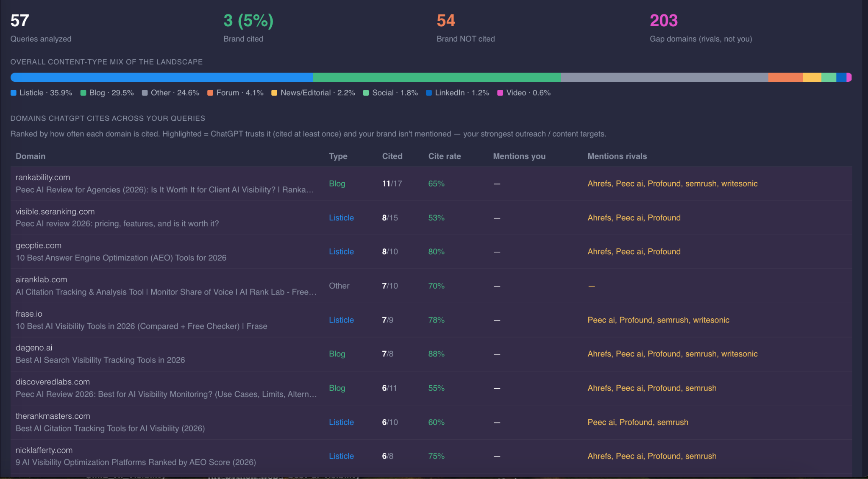Click the Mentions rivals column header

click(617, 156)
